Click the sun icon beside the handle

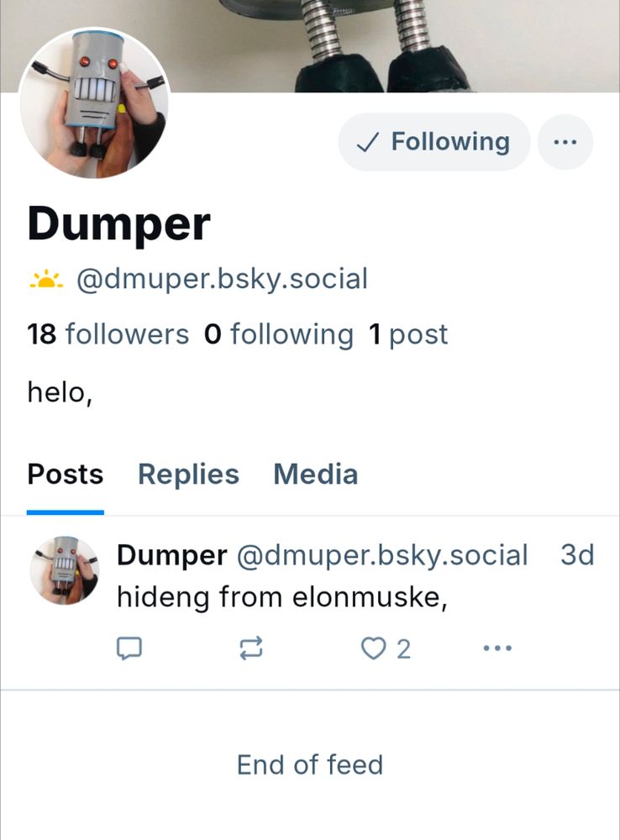pyautogui.click(x=46, y=279)
